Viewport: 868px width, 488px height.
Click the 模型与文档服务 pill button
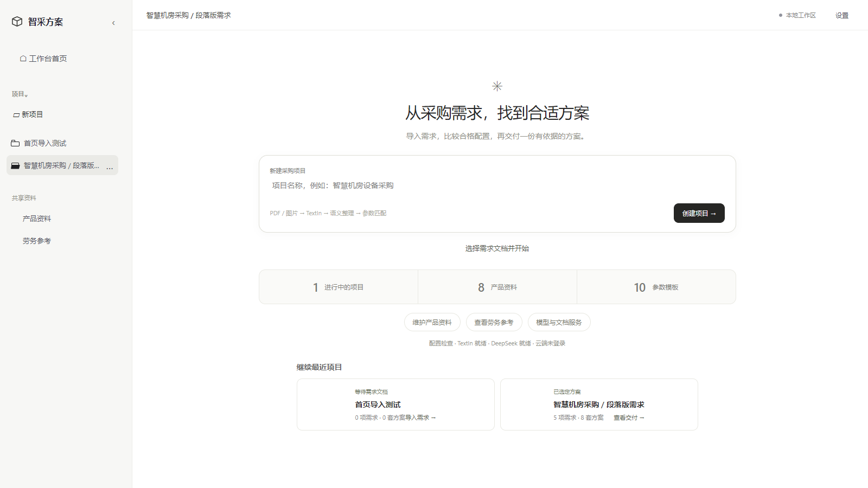pyautogui.click(x=559, y=322)
